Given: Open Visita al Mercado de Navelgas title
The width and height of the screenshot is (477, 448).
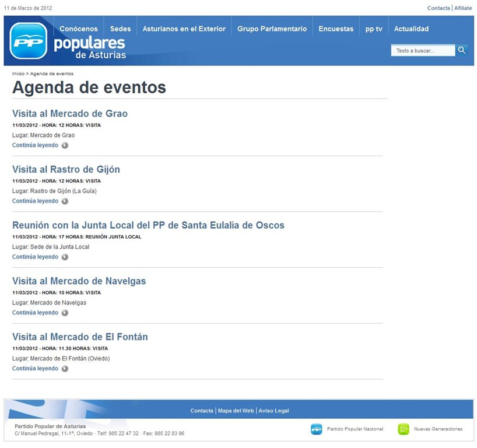Looking at the screenshot, I should pyautogui.click(x=79, y=281).
